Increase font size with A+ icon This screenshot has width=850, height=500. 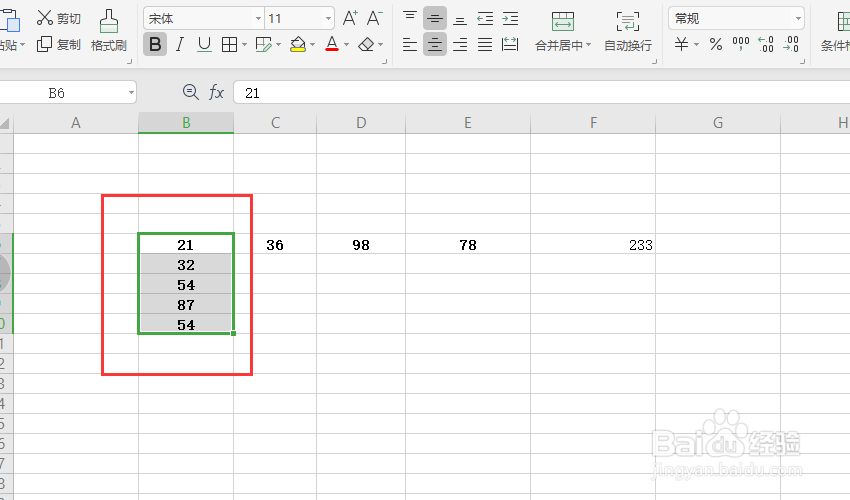tap(350, 18)
